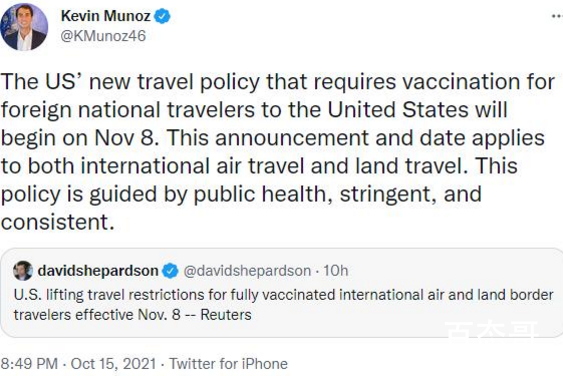Open the @KMunoz46 handle
The width and height of the screenshot is (563, 376).
[103, 36]
